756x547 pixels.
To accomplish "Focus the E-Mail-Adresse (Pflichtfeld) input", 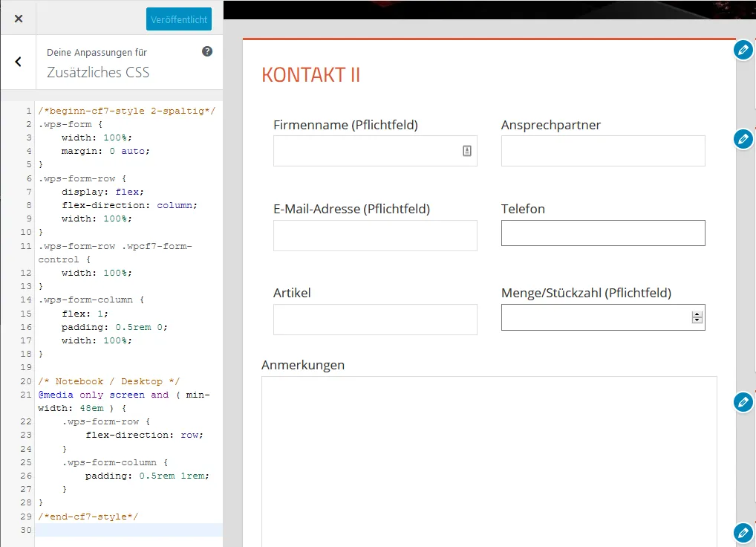I will (x=375, y=236).
